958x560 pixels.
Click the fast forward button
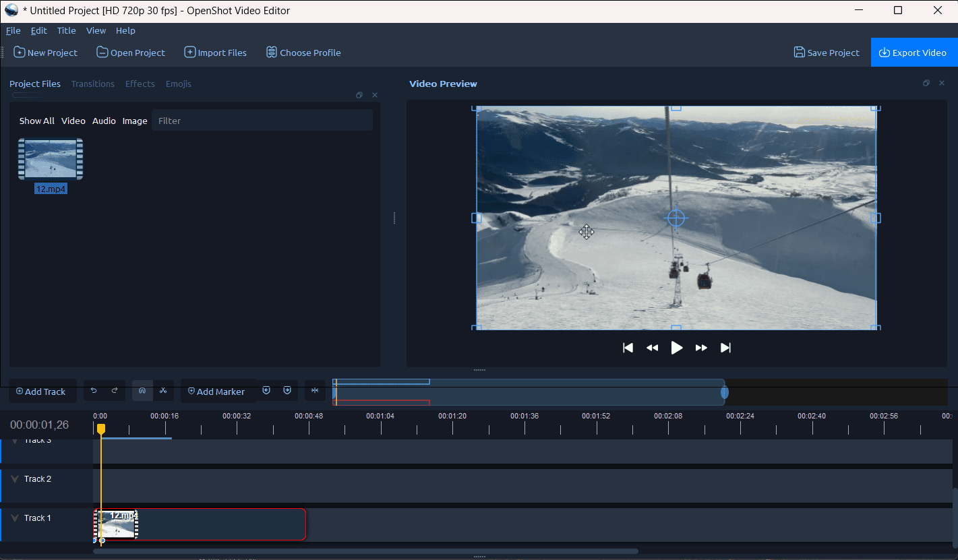pyautogui.click(x=701, y=348)
